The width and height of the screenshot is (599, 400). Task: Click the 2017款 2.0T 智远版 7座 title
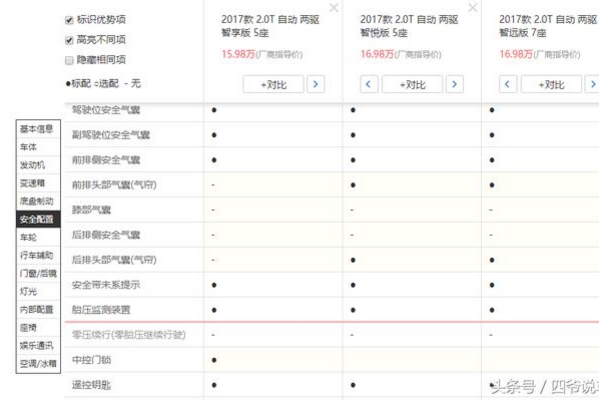tap(548, 26)
